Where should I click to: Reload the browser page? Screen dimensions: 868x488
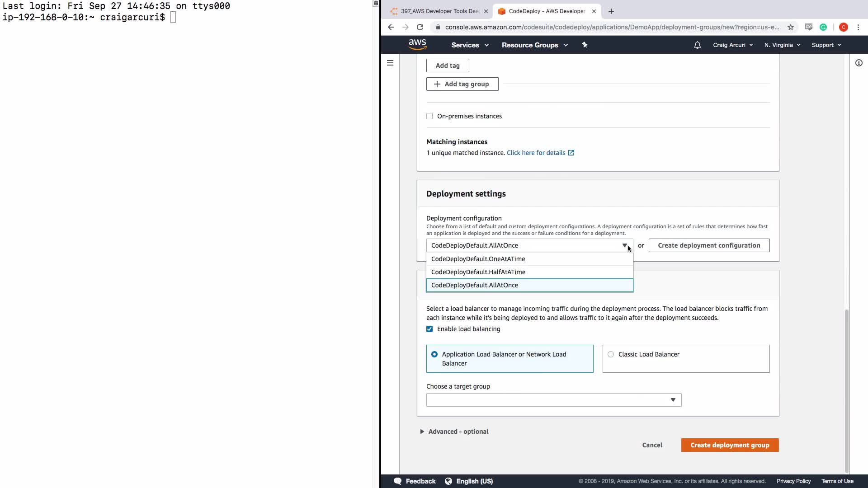point(420,27)
